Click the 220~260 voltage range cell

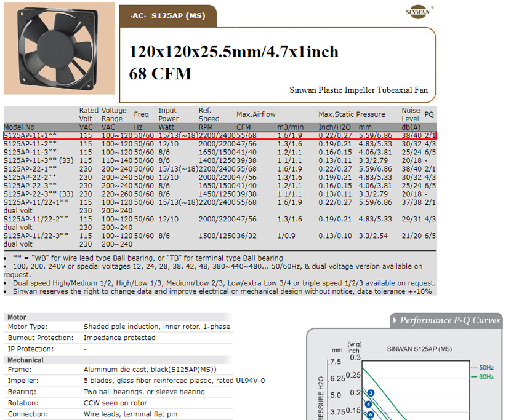coord(117,194)
